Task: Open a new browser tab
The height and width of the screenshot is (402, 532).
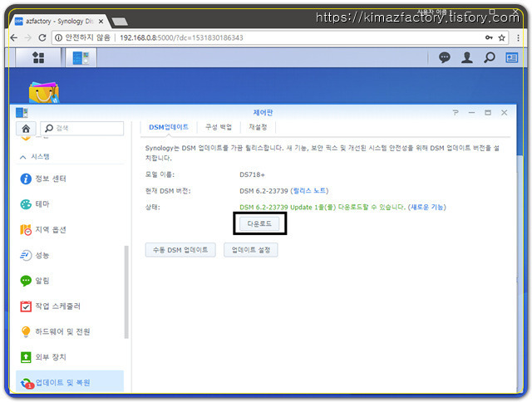Action: click(x=120, y=22)
